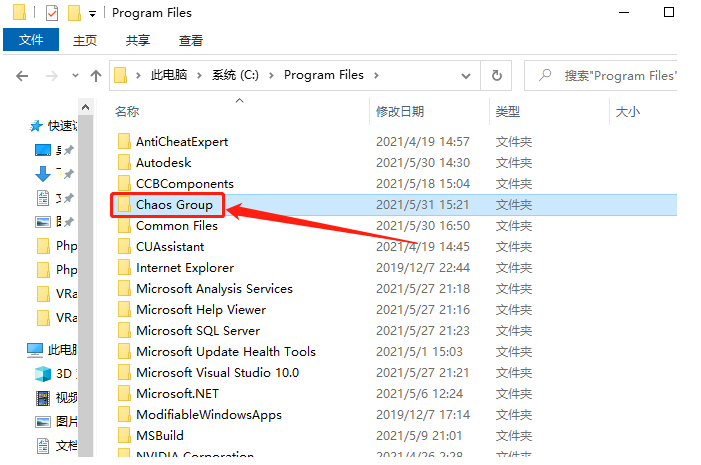Sort by the 类型 column header
The image size is (701, 465).
[x=507, y=111]
